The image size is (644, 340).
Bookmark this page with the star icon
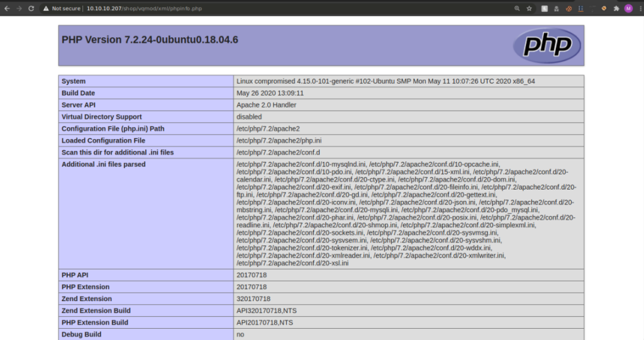[530, 8]
